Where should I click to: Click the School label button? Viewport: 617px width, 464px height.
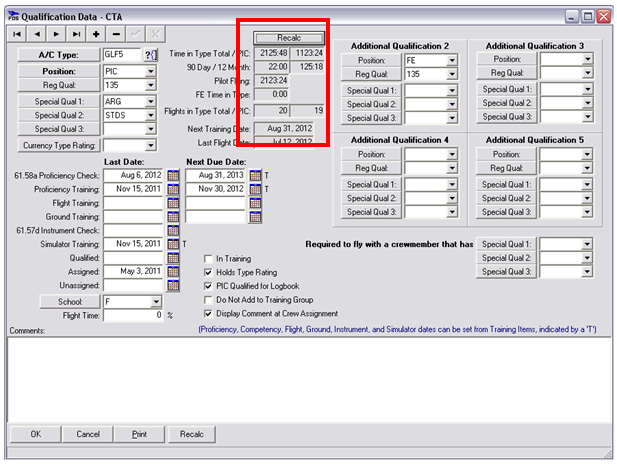[70, 302]
